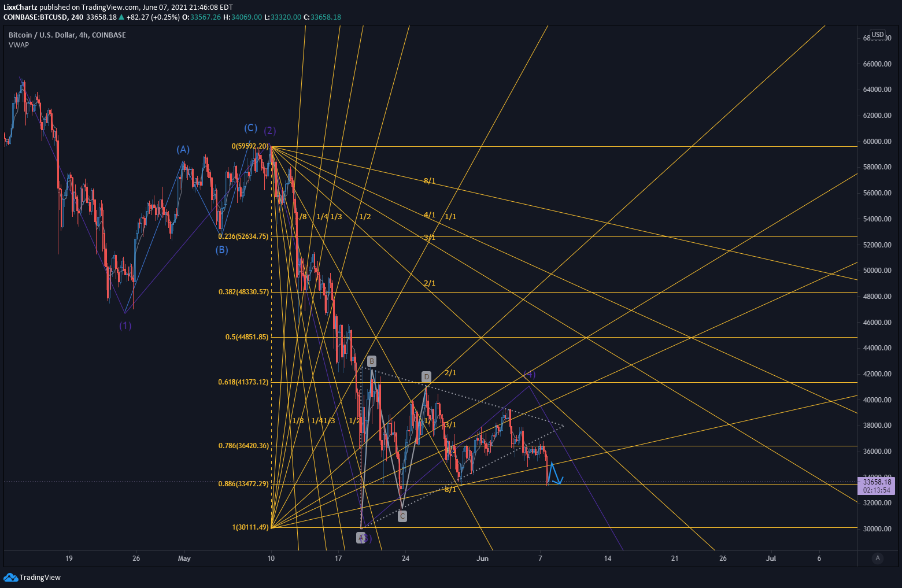Select the 0.382(48330.57) Fibonacci label

(x=243, y=292)
